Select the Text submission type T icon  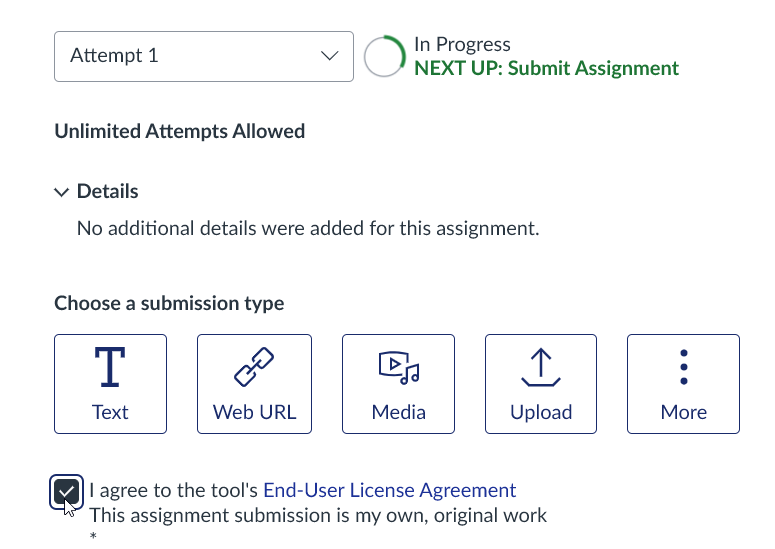pyautogui.click(x=110, y=368)
